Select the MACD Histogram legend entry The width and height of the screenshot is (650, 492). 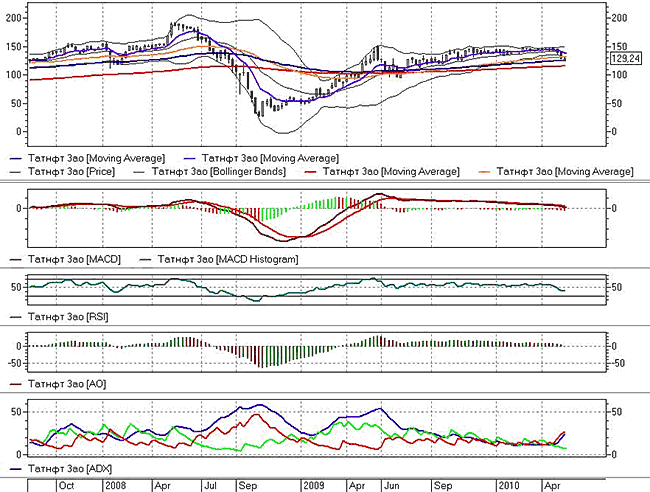pos(219,259)
